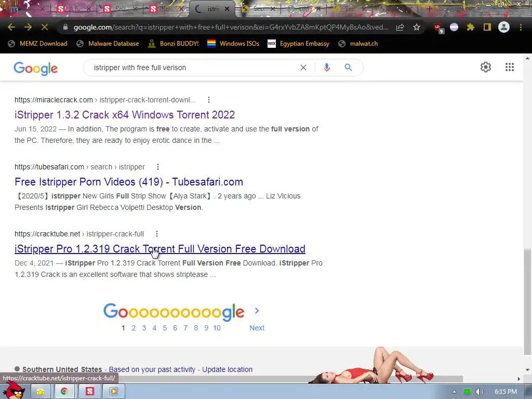Click the pagination right chevron arrow
532x399 pixels.
(257, 311)
